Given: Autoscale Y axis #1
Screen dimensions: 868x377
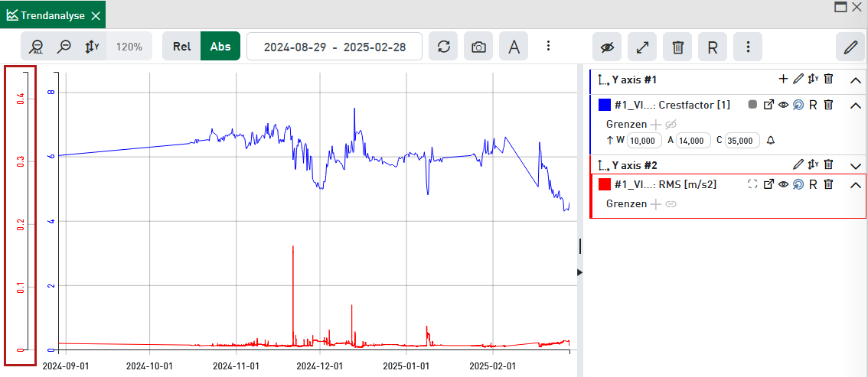Looking at the screenshot, I should [x=813, y=79].
